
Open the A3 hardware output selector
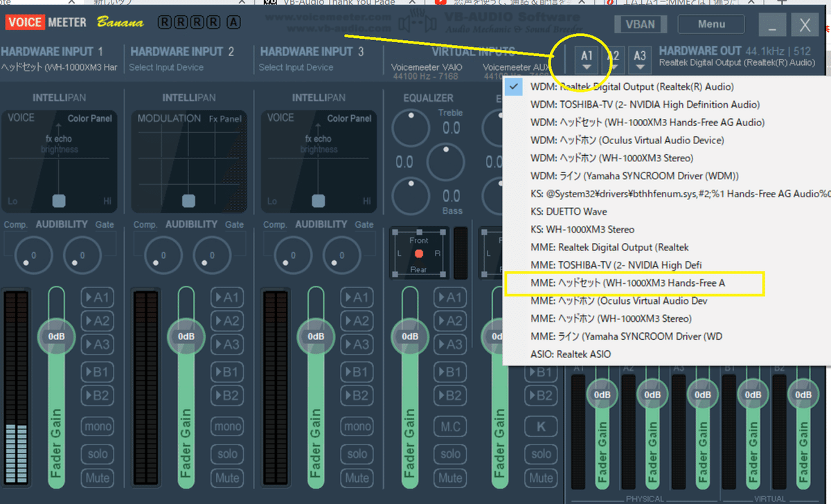(x=640, y=60)
